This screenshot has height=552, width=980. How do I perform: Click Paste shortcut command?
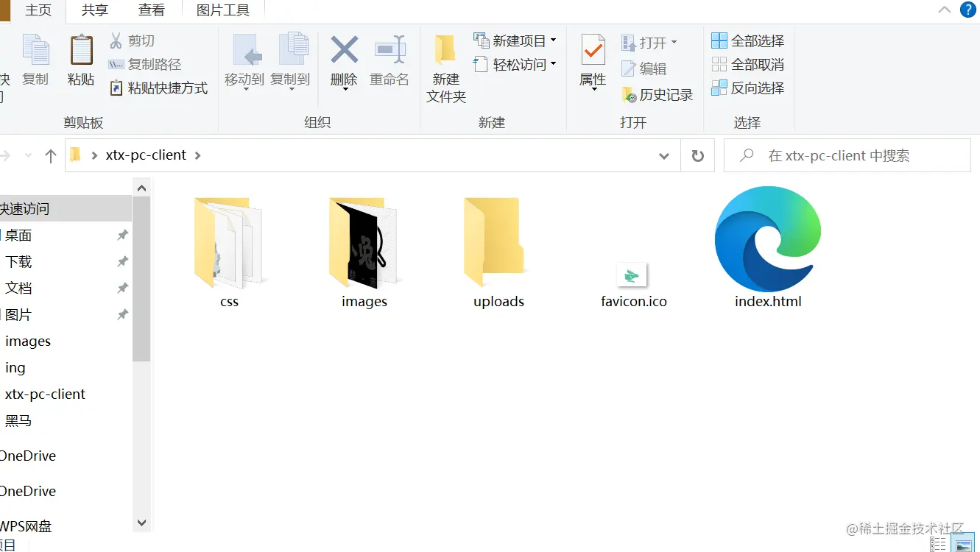pos(159,88)
